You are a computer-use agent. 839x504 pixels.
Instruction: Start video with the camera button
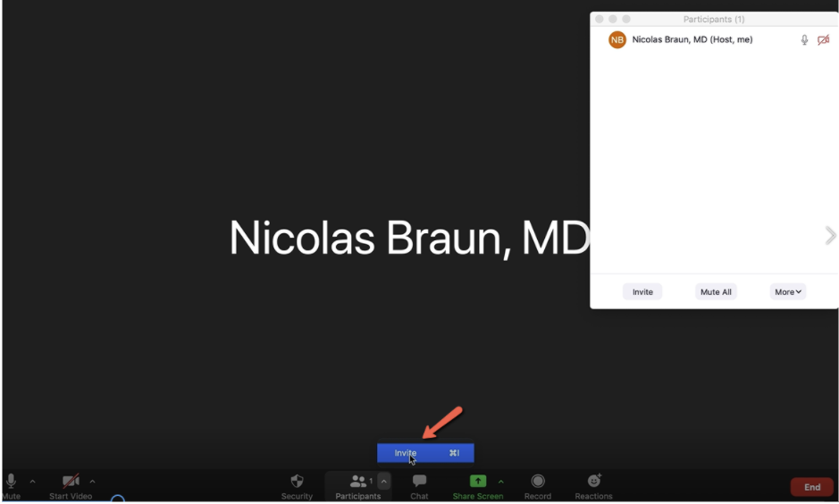(71, 482)
